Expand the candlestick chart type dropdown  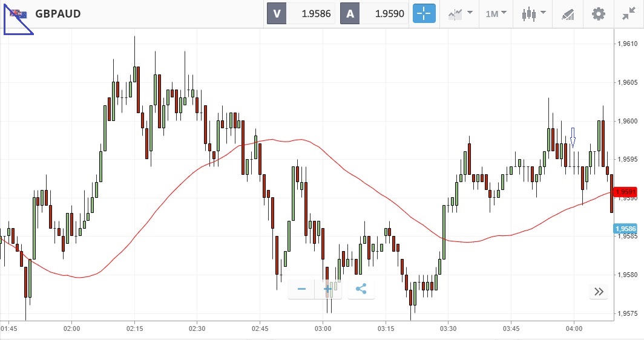pyautogui.click(x=534, y=13)
